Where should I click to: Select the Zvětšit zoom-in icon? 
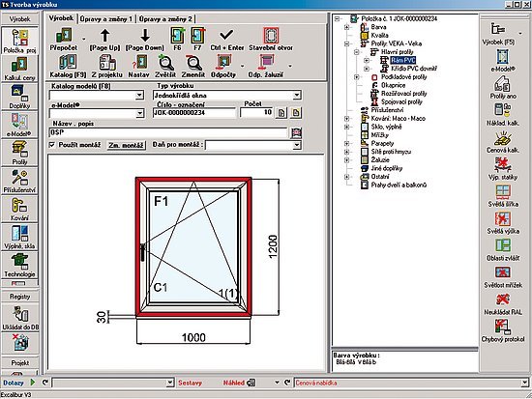pos(165,63)
